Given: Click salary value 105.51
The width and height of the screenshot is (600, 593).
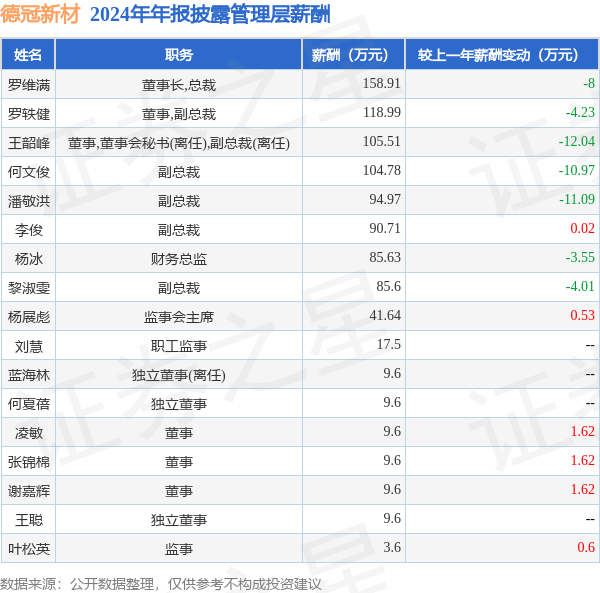Looking at the screenshot, I should click(x=382, y=141).
